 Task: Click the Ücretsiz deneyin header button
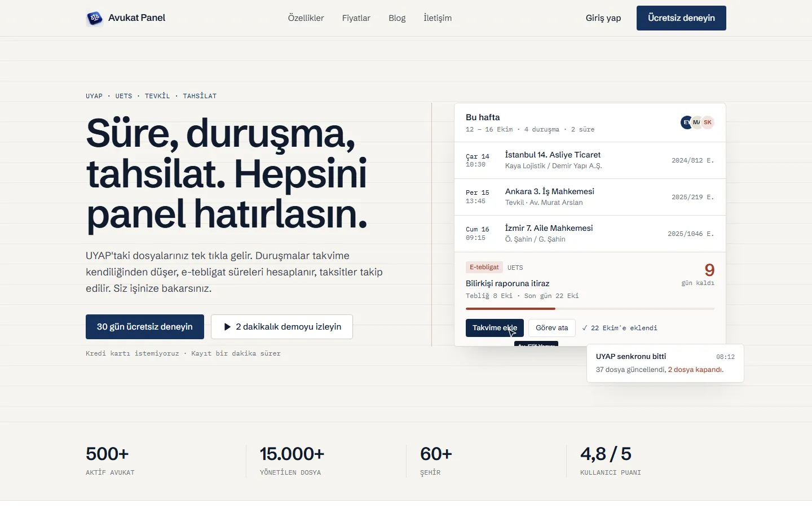pyautogui.click(x=681, y=18)
